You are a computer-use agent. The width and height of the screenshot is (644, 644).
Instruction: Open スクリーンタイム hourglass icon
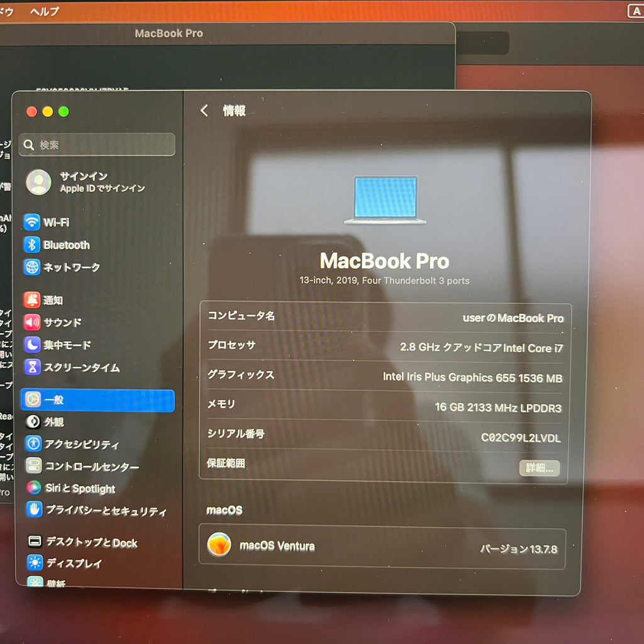click(33, 367)
